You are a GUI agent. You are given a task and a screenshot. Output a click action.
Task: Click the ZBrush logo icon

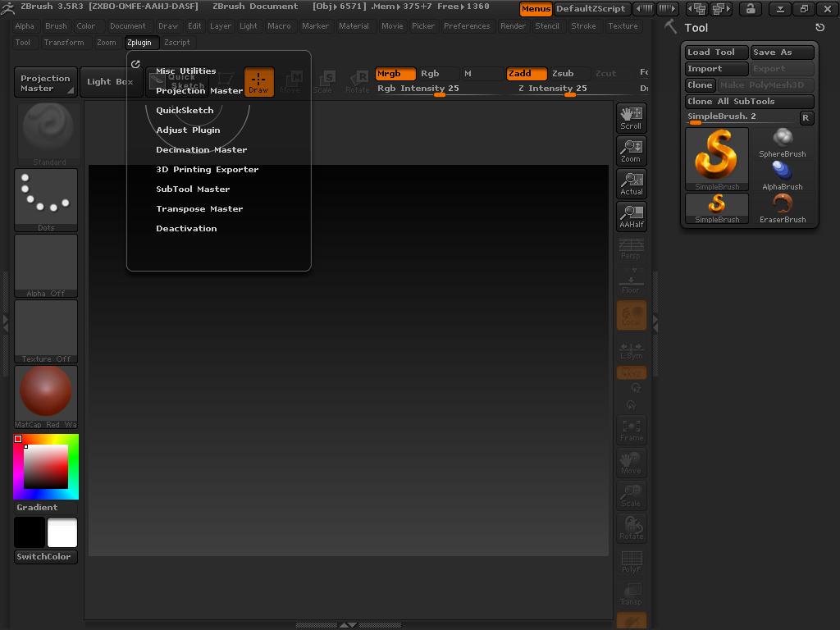7,8
